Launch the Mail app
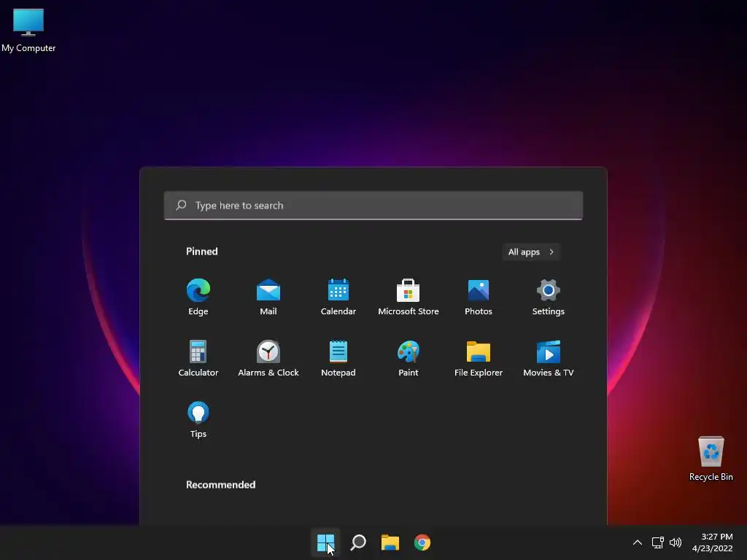Screen dimensions: 747x560 (x=268, y=297)
